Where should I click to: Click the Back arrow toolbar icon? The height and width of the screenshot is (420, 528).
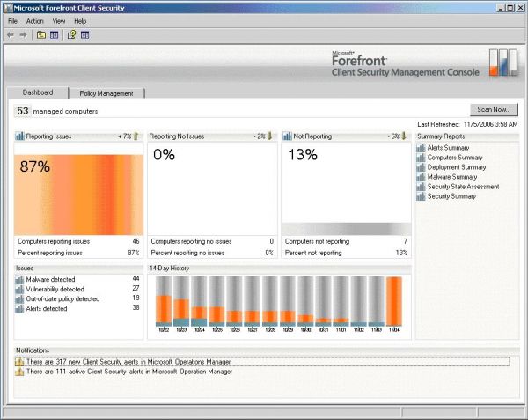click(x=11, y=34)
